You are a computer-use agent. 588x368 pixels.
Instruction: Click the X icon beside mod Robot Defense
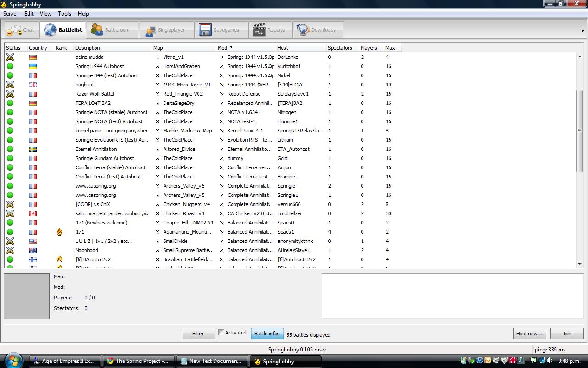point(222,94)
